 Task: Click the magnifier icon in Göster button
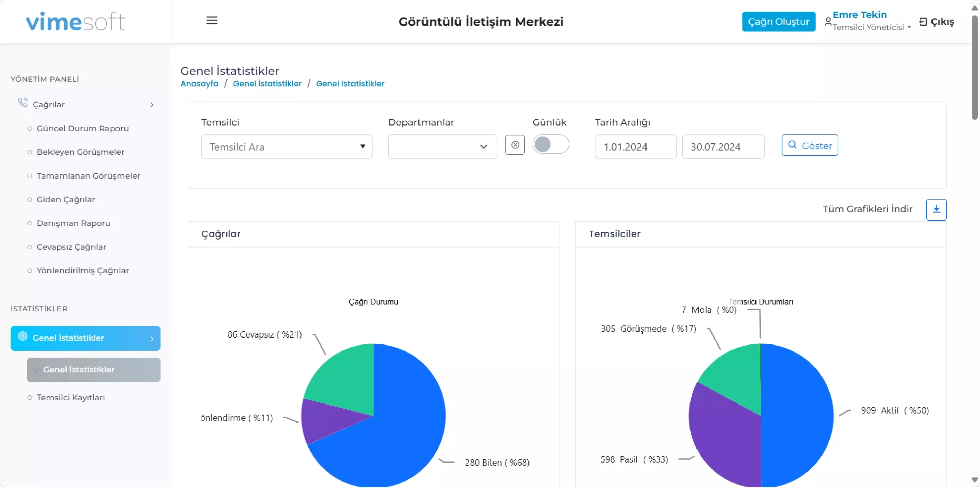[x=792, y=145]
